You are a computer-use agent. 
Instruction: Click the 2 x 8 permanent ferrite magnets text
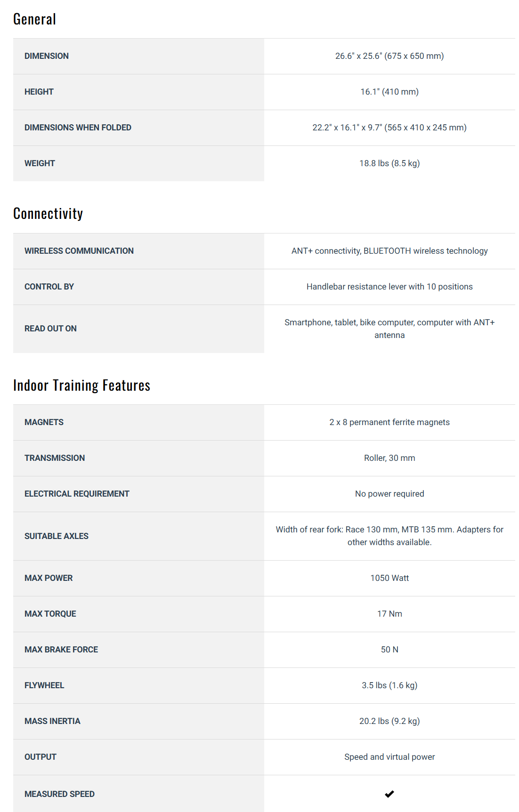click(x=389, y=422)
